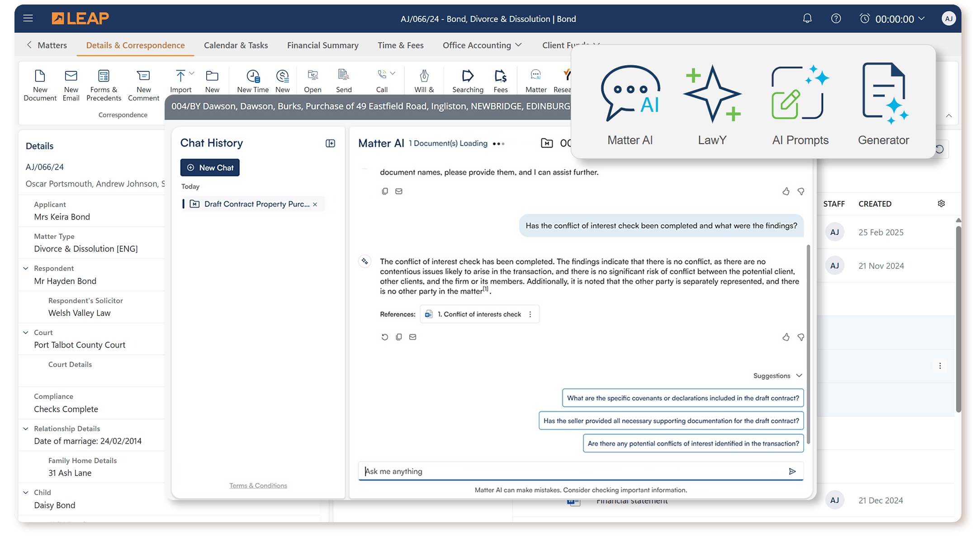The image size is (980, 543).
Task: Switch to Calendar & Tasks tab
Action: 236,45
